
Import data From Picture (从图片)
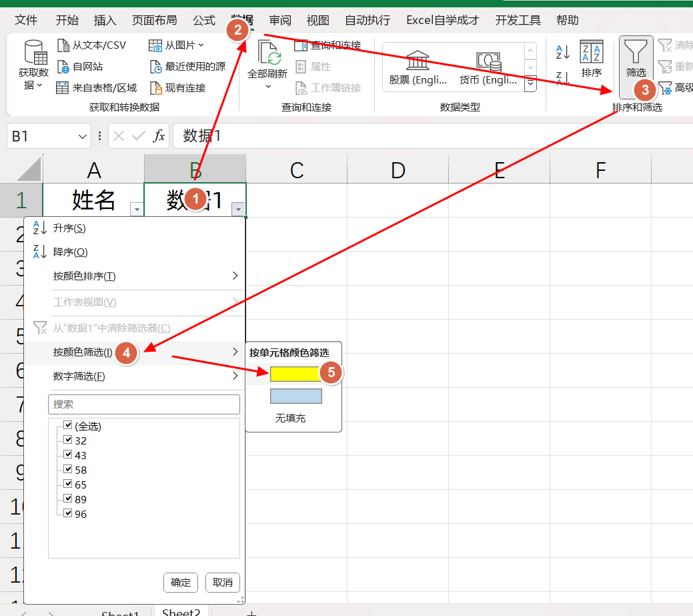coord(176,45)
